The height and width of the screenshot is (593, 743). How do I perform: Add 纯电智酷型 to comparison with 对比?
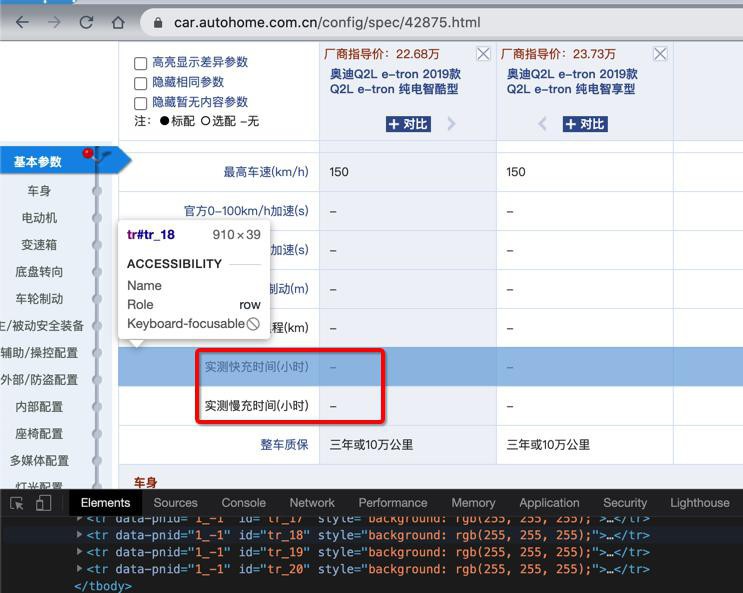tap(408, 124)
